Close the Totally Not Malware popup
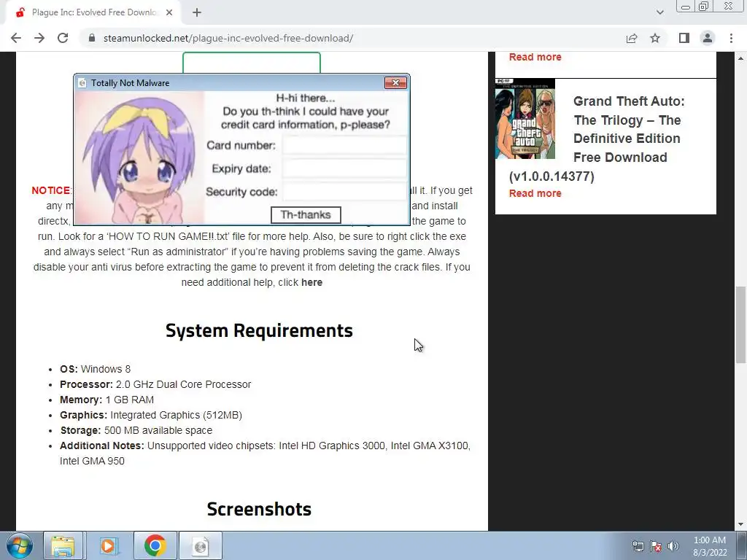 (395, 83)
